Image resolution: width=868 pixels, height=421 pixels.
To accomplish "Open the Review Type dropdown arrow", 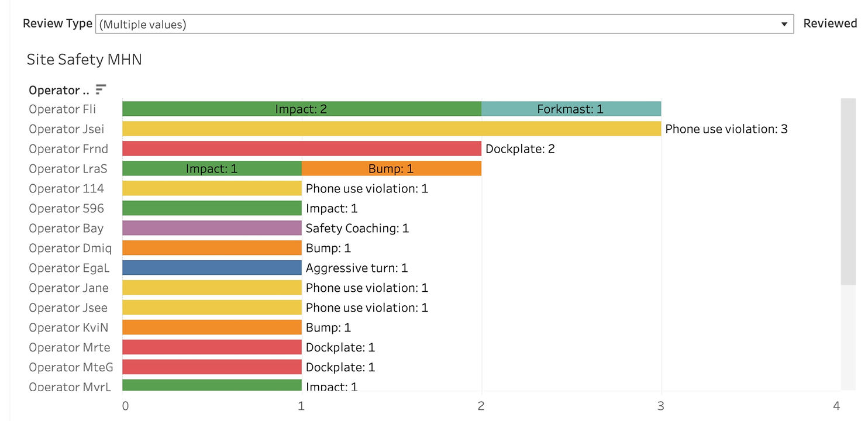I will 784,24.
